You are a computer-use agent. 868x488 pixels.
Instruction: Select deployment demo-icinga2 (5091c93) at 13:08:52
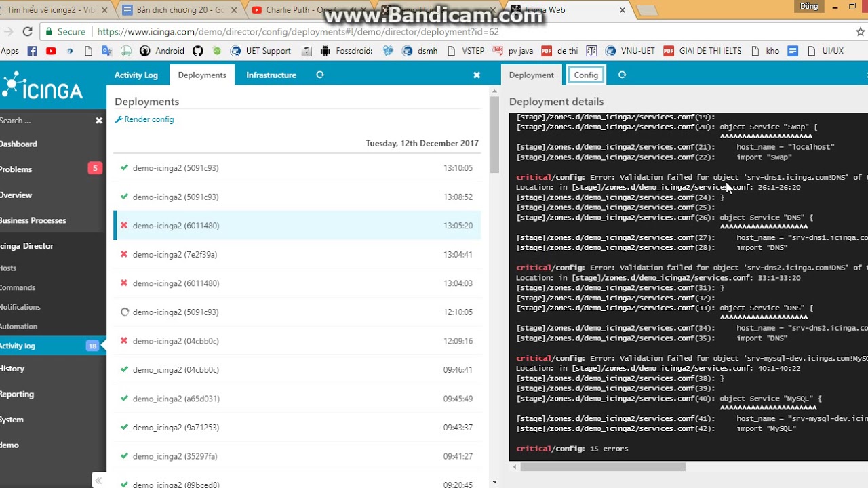[x=297, y=197]
